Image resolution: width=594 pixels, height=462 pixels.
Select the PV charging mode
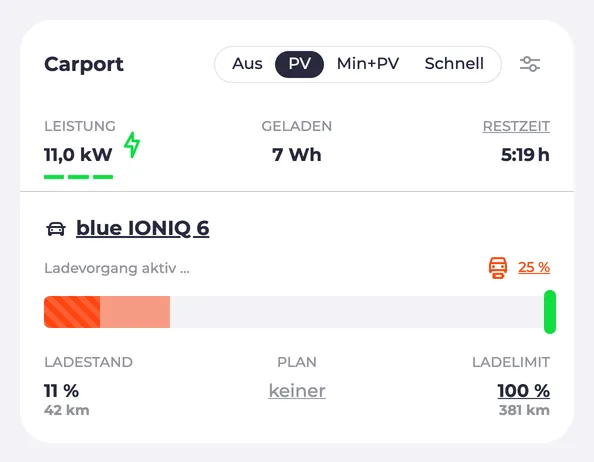coord(299,64)
